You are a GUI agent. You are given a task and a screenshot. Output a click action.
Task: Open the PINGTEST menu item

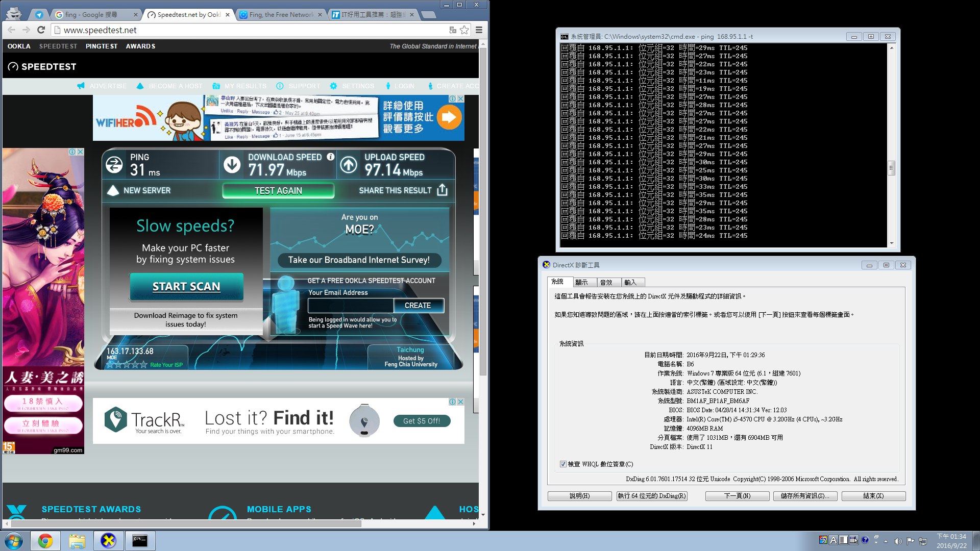tap(102, 46)
